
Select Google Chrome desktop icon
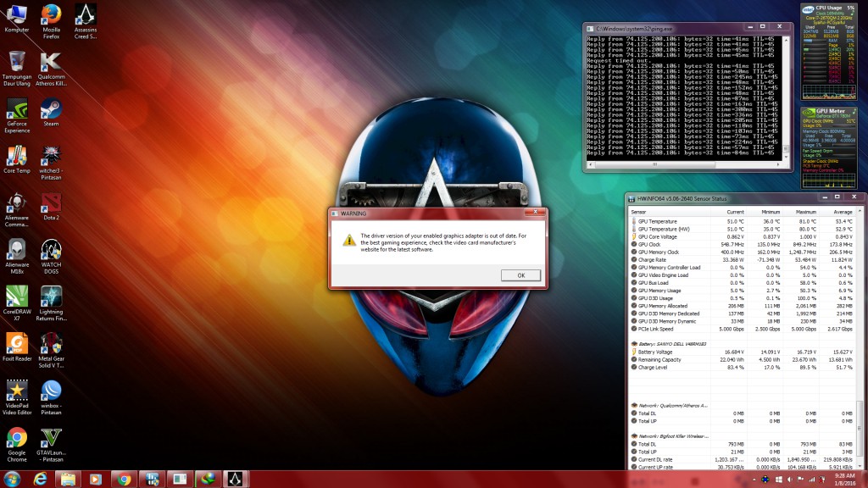coord(17,445)
